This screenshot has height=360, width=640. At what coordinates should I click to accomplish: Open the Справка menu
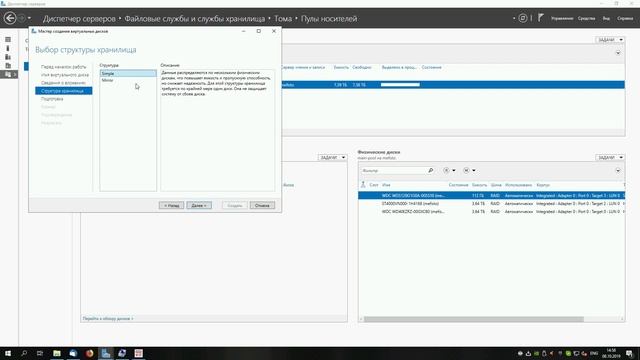[x=625, y=18]
